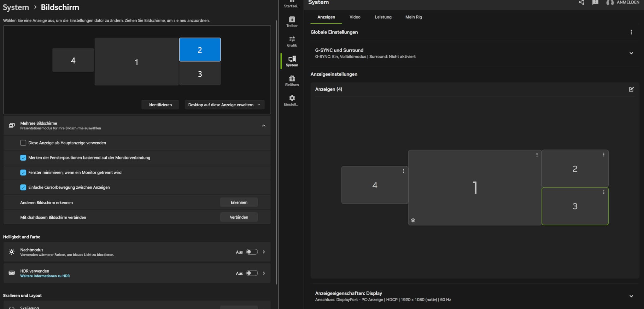Collapse the Mehrere Bildschirme section
This screenshot has width=644, height=309.
pos(263,126)
